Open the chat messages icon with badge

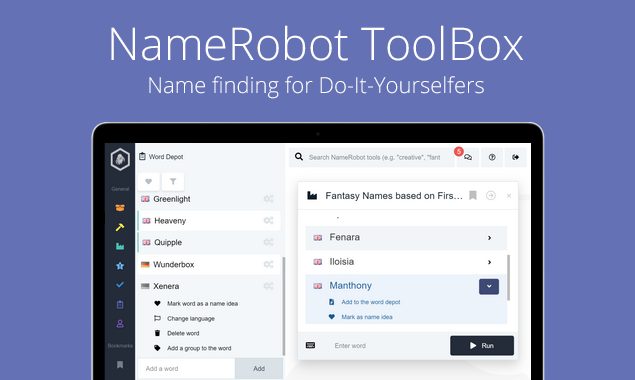[468, 157]
